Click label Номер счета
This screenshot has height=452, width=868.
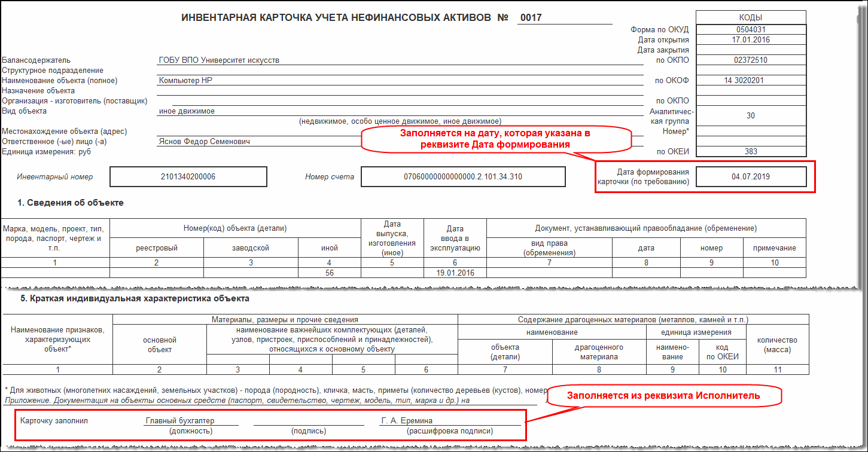(x=330, y=176)
